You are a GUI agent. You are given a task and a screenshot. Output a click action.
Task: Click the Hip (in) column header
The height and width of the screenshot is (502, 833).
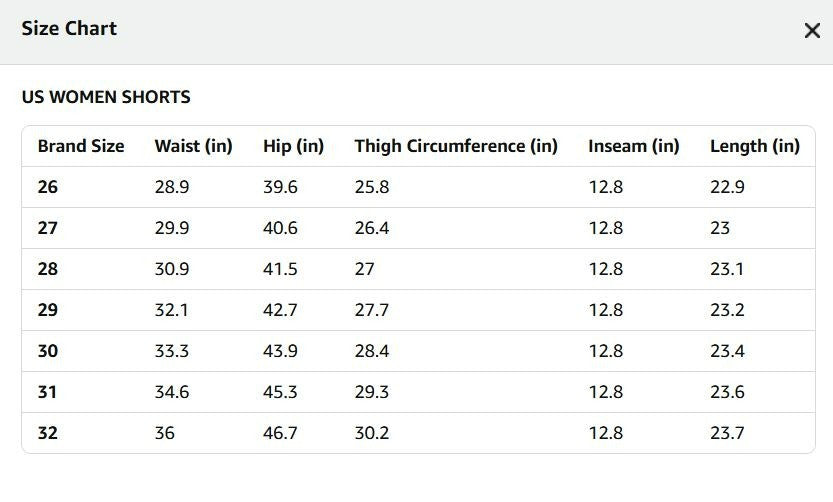(293, 146)
